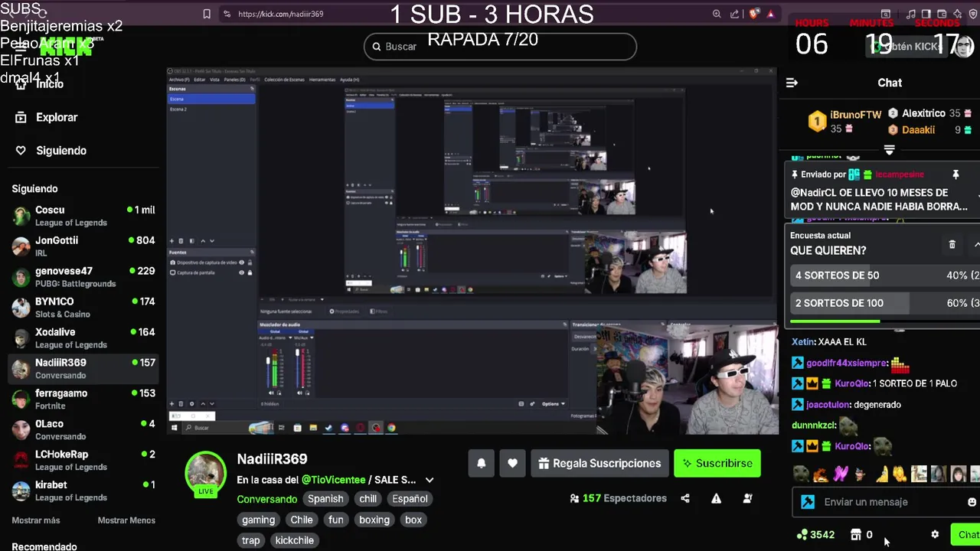
Task: Open Archivo menu in OBS
Action: coord(179,80)
